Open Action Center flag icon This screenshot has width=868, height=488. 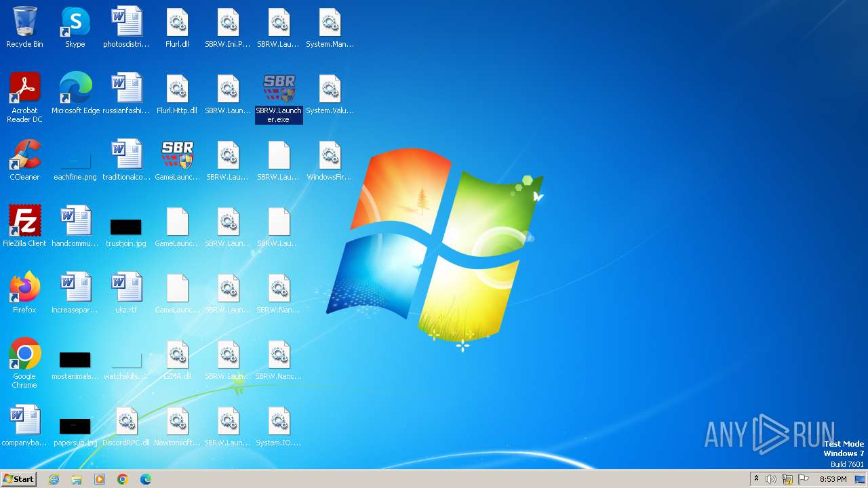click(804, 479)
